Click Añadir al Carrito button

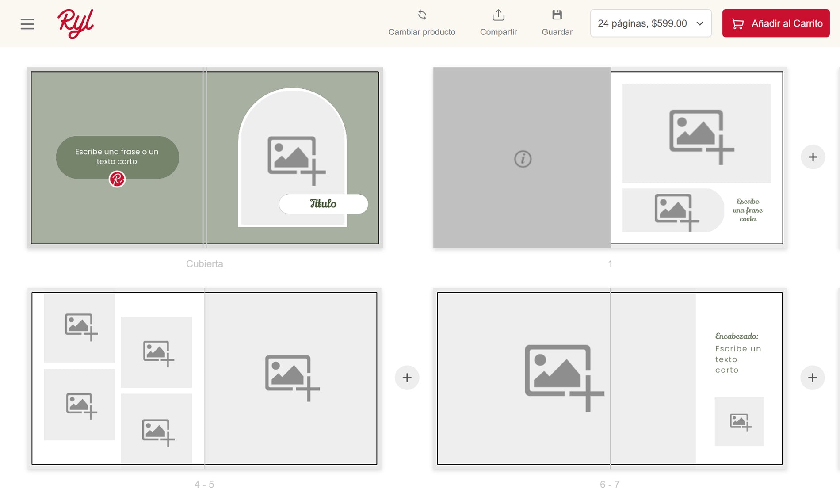tap(775, 23)
